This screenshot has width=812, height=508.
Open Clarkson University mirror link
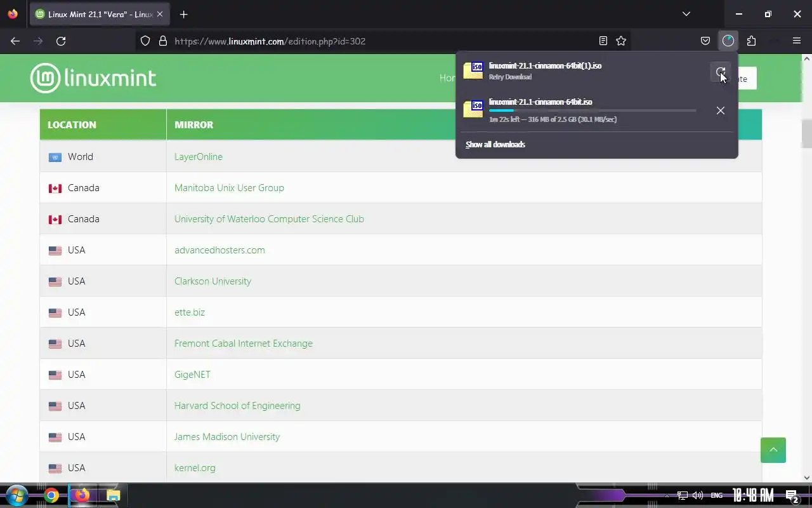click(213, 281)
